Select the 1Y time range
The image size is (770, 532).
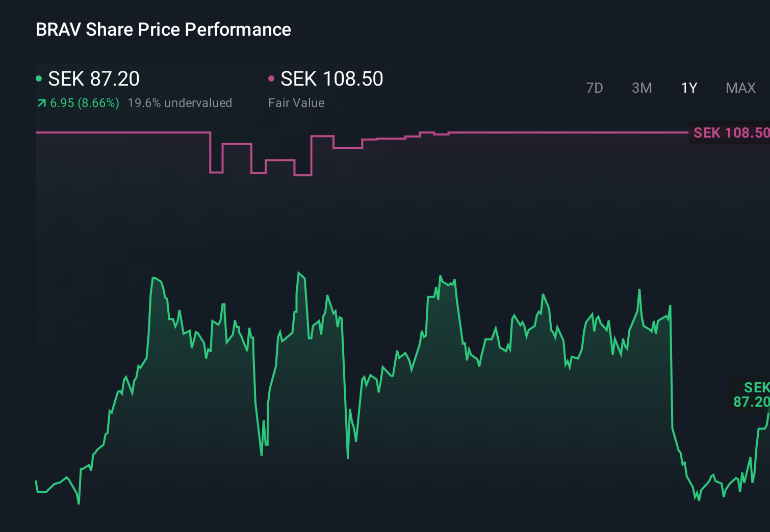pyautogui.click(x=689, y=88)
